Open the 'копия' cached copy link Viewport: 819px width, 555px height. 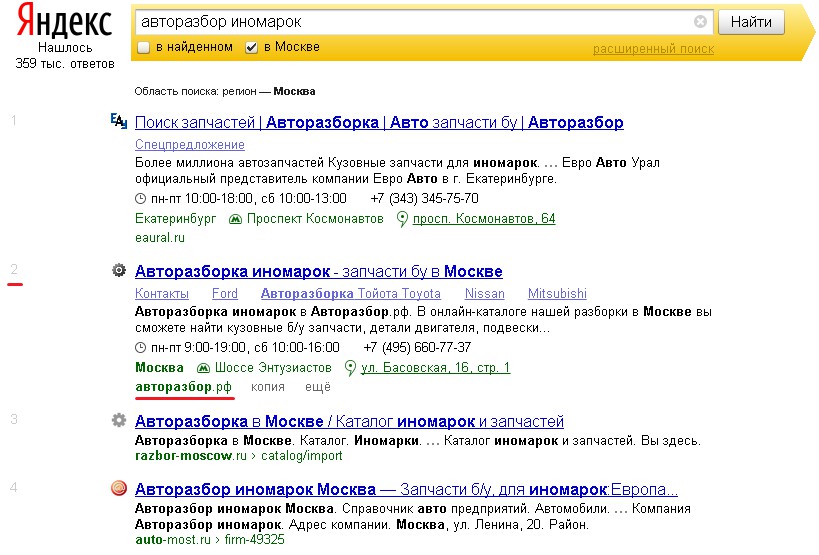coord(267,387)
